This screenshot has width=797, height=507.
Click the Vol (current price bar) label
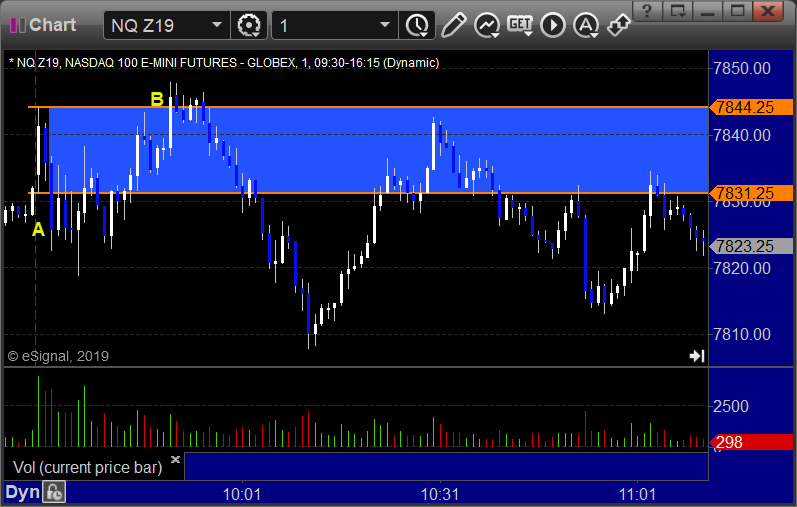(x=87, y=467)
